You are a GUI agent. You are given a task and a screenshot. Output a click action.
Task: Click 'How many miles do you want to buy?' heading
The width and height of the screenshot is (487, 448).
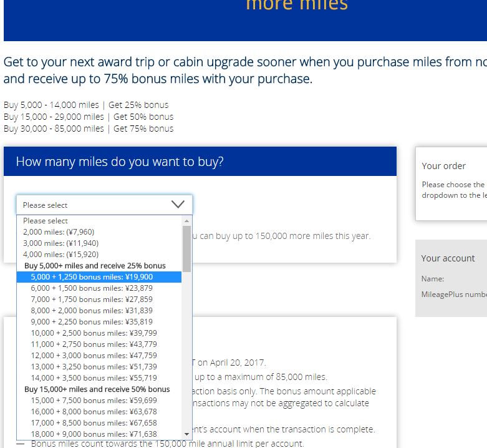(120, 162)
